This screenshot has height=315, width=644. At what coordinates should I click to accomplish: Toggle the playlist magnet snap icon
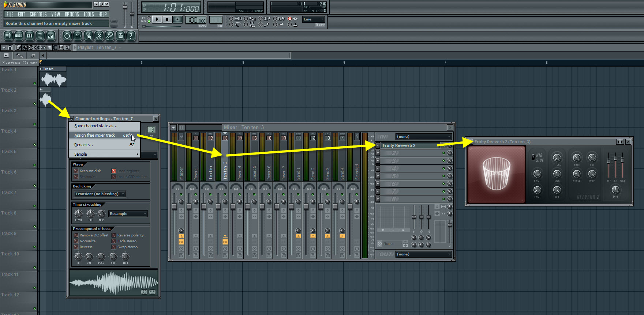(10, 48)
